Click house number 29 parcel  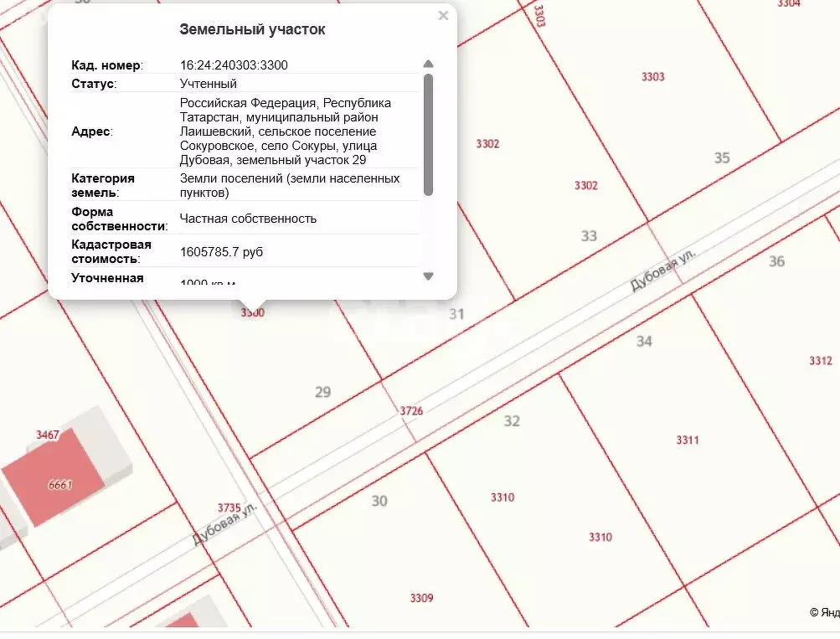coord(322,391)
